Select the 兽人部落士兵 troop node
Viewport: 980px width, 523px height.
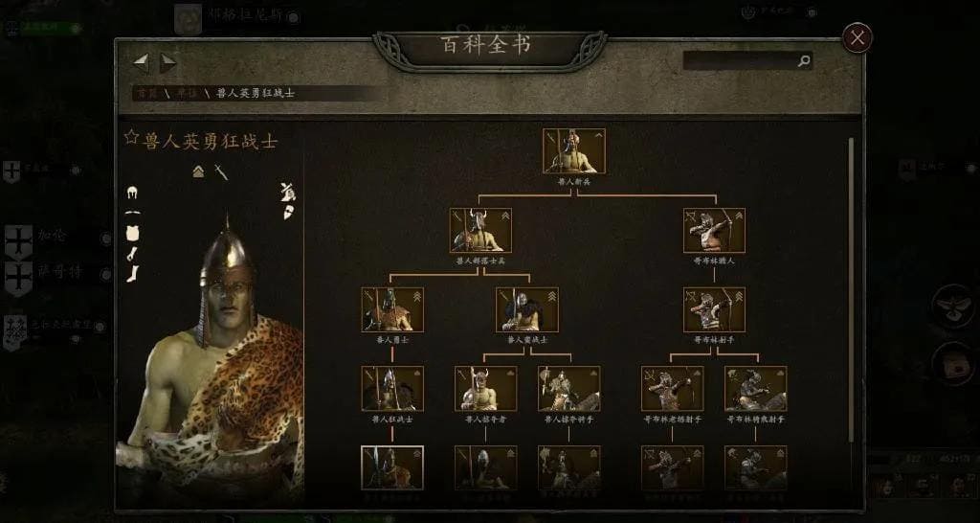pos(480,230)
